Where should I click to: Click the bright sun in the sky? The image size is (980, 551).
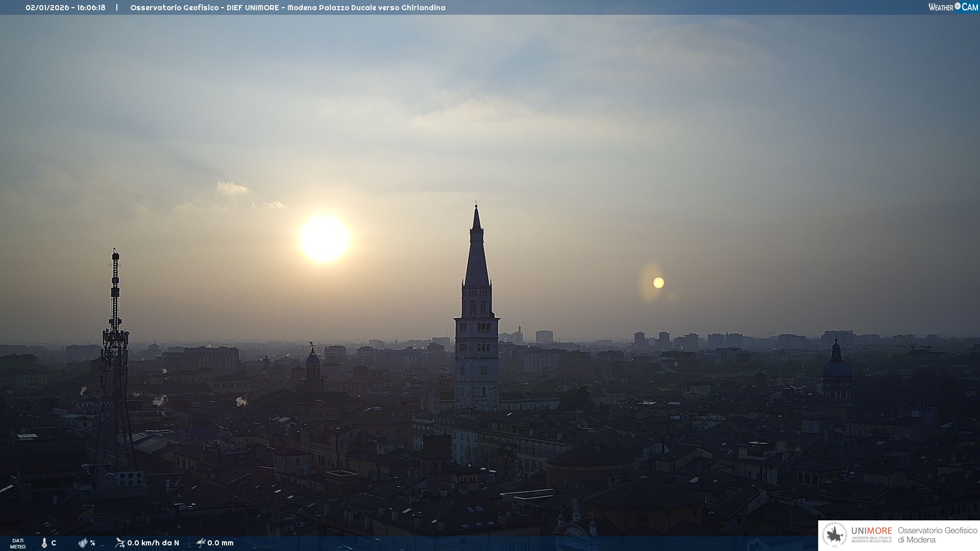tap(324, 238)
